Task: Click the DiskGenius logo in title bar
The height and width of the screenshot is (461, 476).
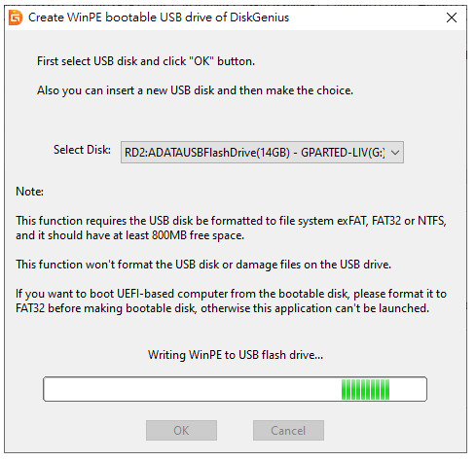Action: (x=16, y=18)
